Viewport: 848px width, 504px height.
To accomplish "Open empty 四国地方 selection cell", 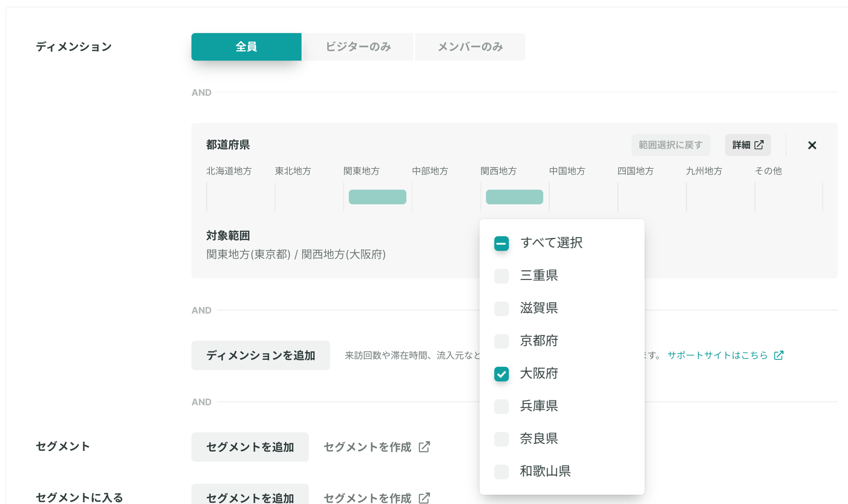I will [x=652, y=197].
